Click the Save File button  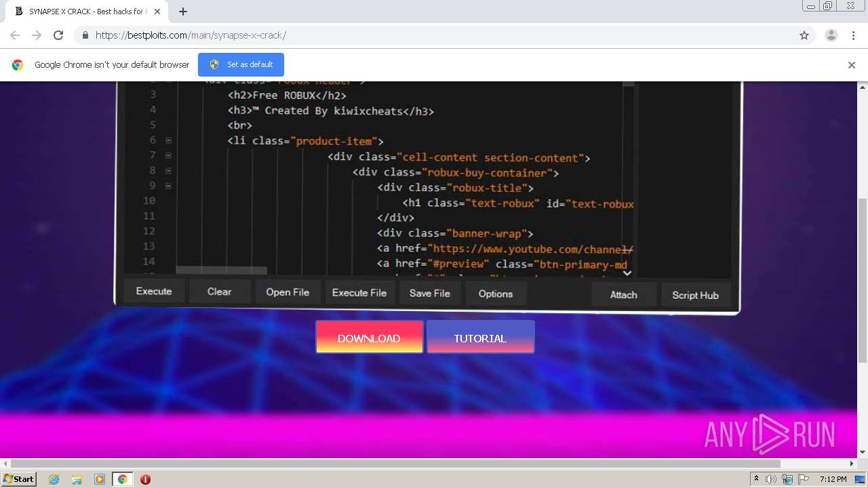pyautogui.click(x=430, y=293)
